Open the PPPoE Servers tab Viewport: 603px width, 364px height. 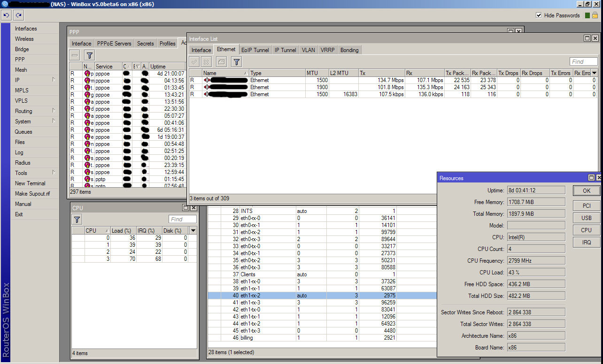(114, 44)
